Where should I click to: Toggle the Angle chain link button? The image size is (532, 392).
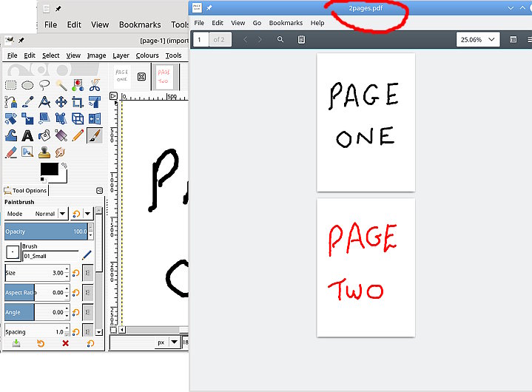click(87, 312)
